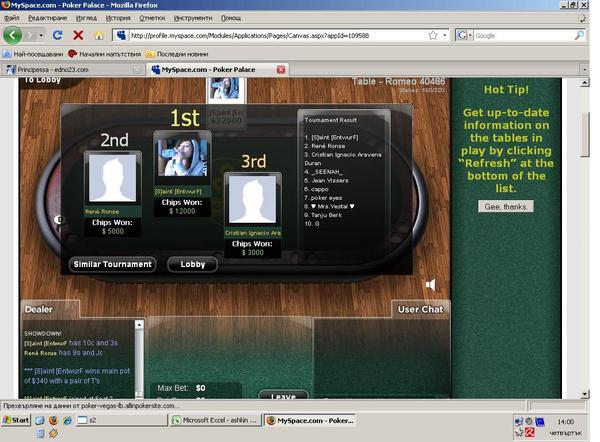
Task: Go back with the green Back arrow
Action: pyautogui.click(x=12, y=36)
